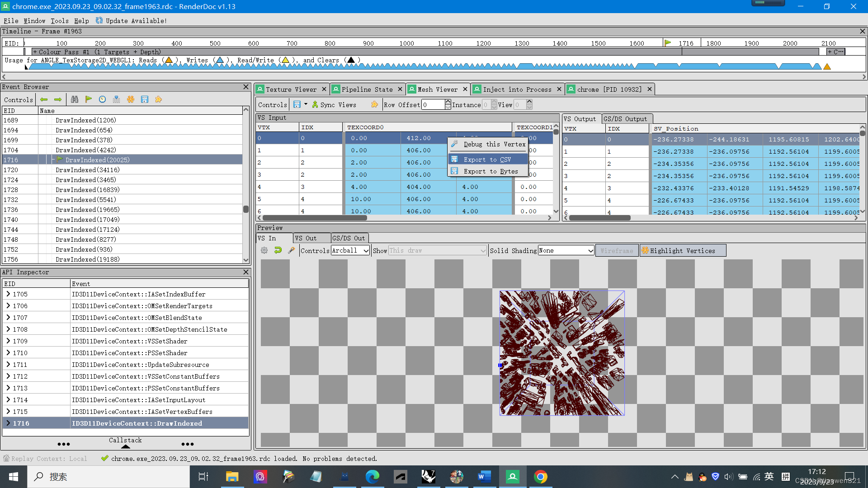This screenshot has height=488, width=868.
Task: Show event timings via the clock icon
Action: (102, 99)
